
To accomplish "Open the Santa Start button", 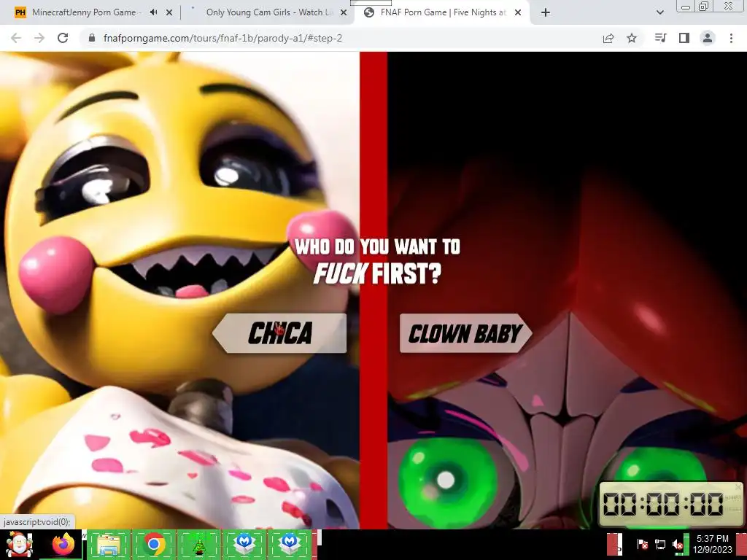I will [x=20, y=544].
